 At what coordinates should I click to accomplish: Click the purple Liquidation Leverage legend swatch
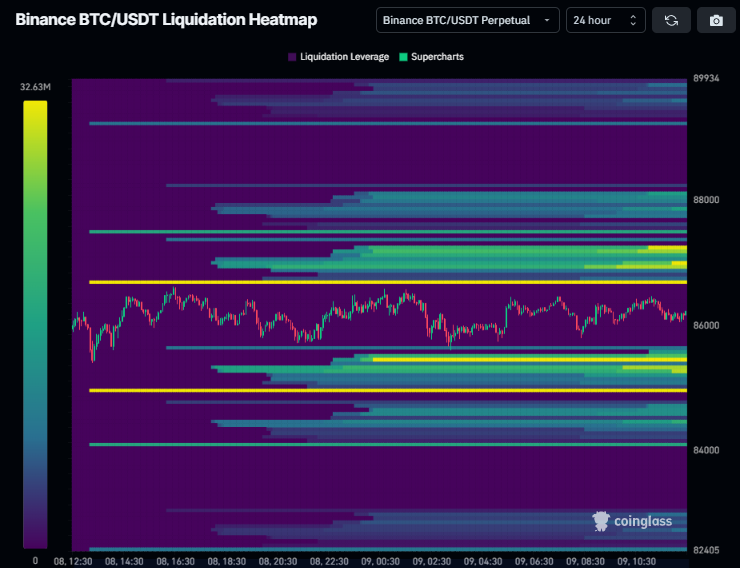292,57
